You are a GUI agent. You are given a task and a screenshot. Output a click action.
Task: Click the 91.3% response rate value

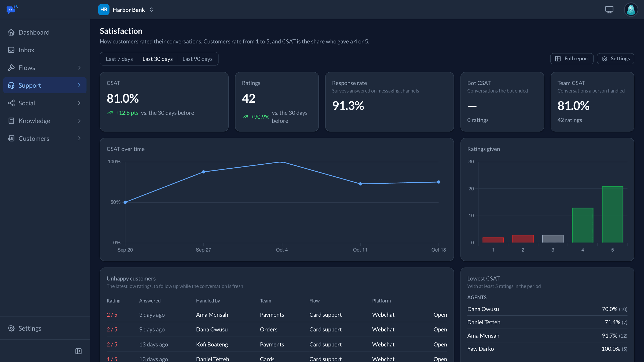[348, 106]
